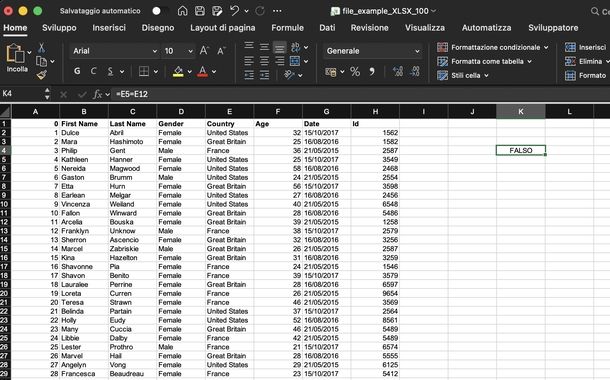The image size is (610, 380).
Task: Open the Undo history dropdown arrow
Action: click(x=246, y=11)
